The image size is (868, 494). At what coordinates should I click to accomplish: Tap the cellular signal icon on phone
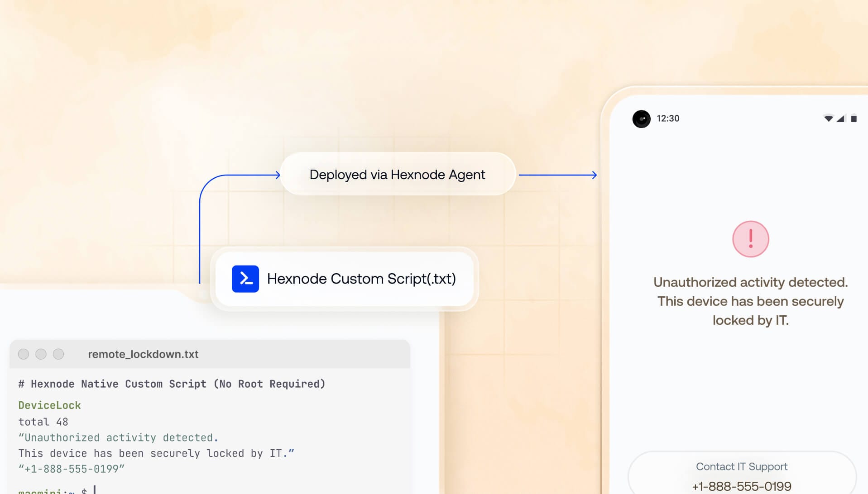tap(840, 119)
